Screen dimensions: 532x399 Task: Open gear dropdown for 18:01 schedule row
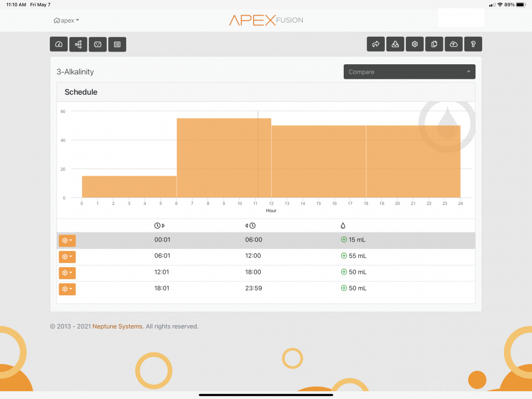tap(67, 289)
